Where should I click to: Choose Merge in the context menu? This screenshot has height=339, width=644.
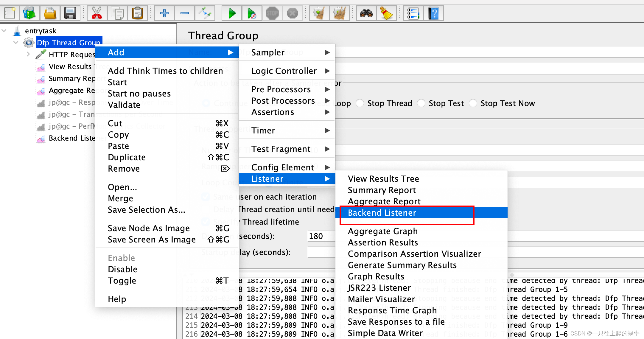[167, 198]
